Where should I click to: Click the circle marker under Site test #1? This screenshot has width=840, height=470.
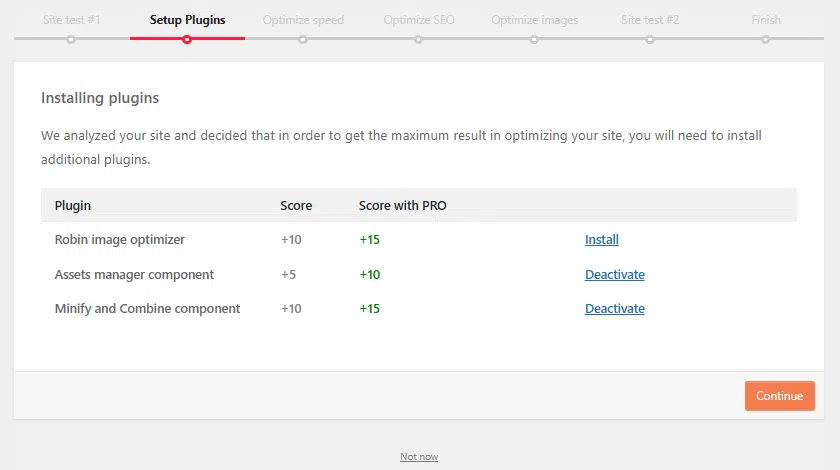[71, 39]
